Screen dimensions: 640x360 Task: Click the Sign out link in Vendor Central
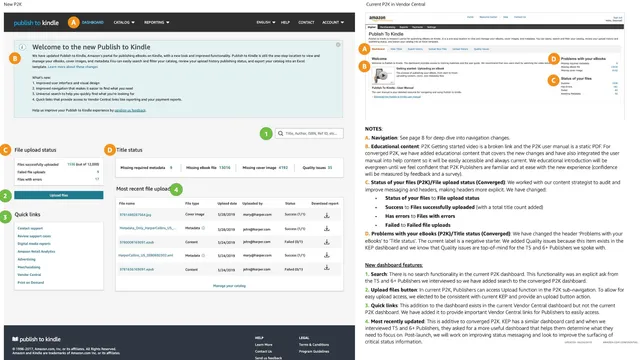(x=618, y=18)
